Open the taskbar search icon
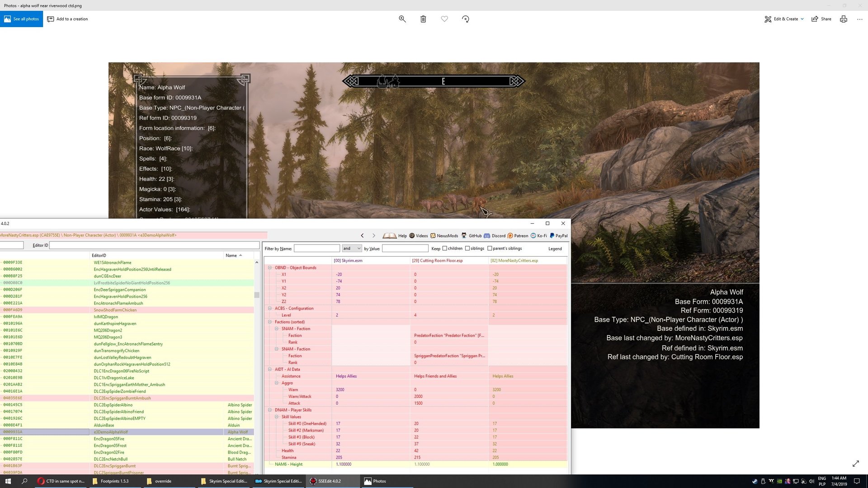868x488 pixels. [x=24, y=481]
